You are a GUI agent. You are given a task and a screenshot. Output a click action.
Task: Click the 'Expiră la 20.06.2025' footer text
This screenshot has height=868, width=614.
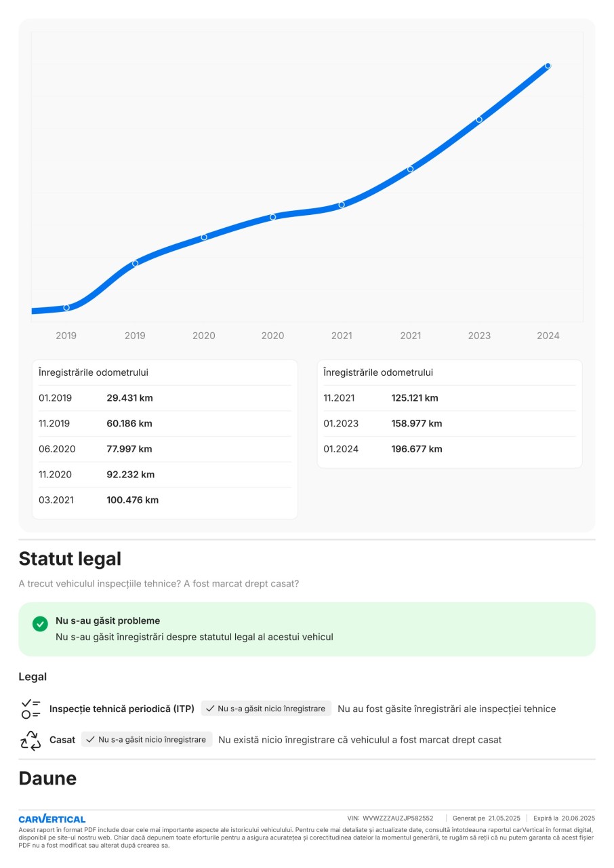tap(564, 818)
